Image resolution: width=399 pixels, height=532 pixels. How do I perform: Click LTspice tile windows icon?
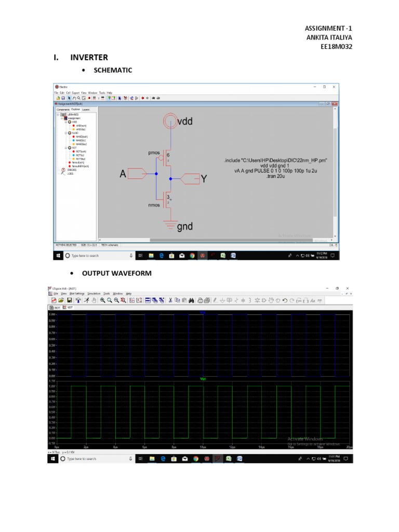tap(148, 300)
